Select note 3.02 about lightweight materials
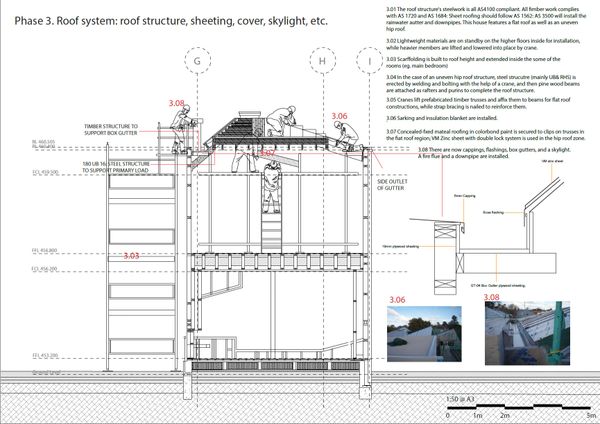This screenshot has width=600, height=424. pos(483,44)
